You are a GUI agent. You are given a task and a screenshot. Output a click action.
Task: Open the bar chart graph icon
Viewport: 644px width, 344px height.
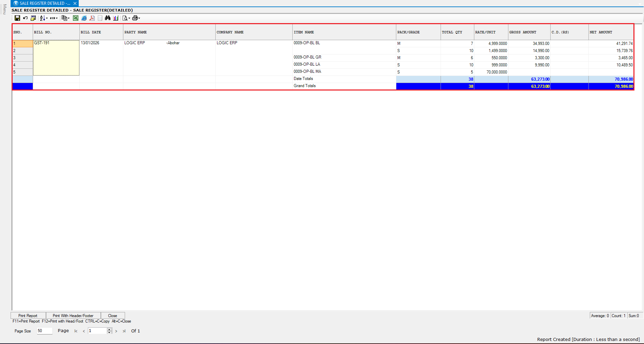coord(116,18)
